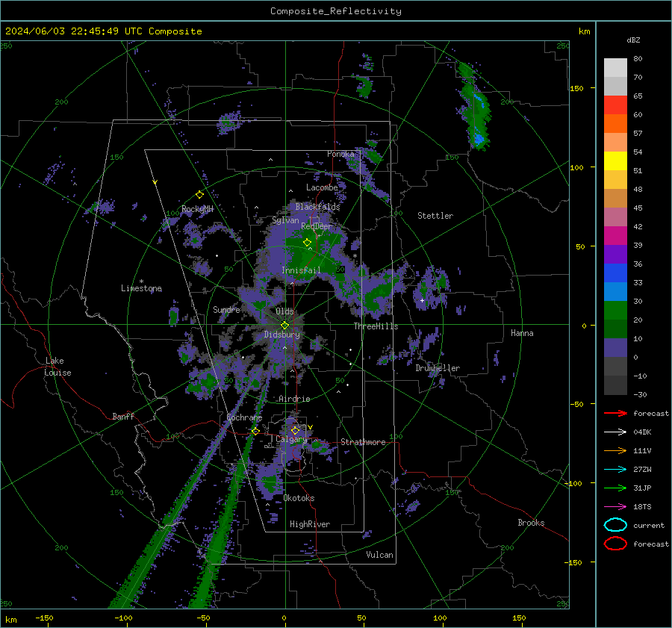
Task: Click the '150' value on the right axis
Action: pyautogui.click(x=577, y=88)
